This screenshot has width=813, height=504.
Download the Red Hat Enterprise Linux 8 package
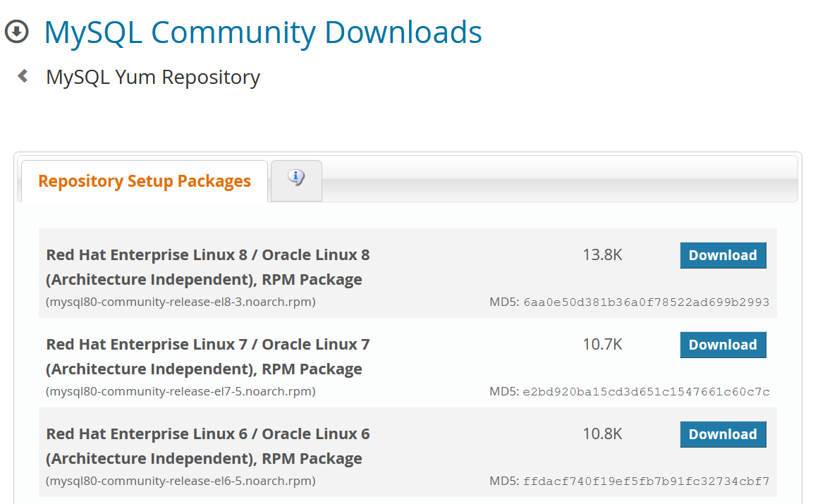[x=723, y=255]
